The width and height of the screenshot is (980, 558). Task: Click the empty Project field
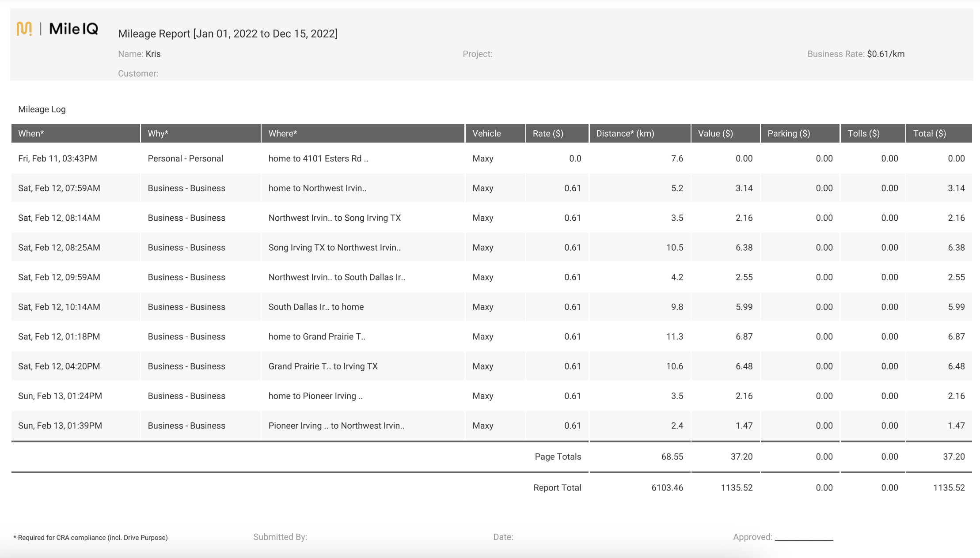point(477,54)
